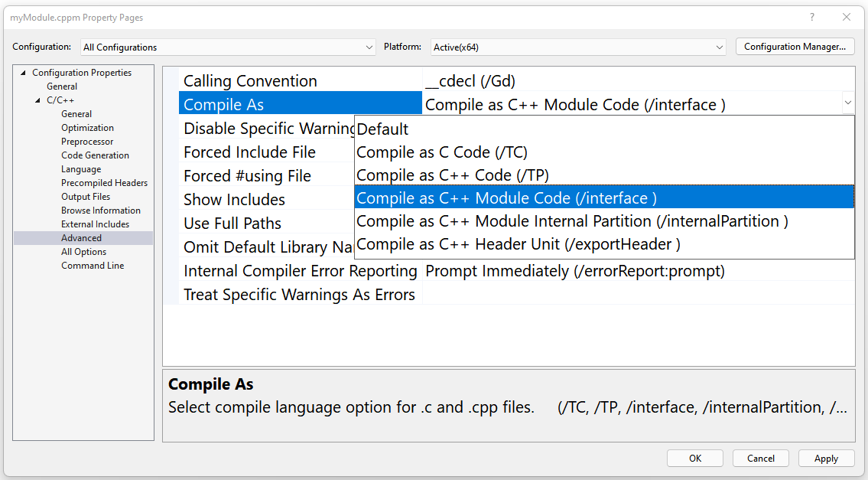Click the OK button
The height and width of the screenshot is (480, 868).
click(x=694, y=458)
